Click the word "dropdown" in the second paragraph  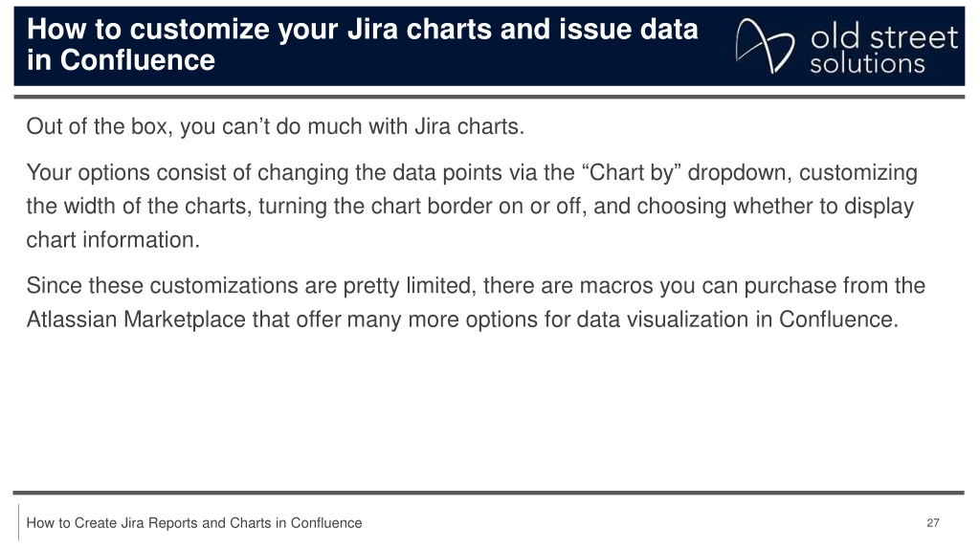click(x=740, y=172)
